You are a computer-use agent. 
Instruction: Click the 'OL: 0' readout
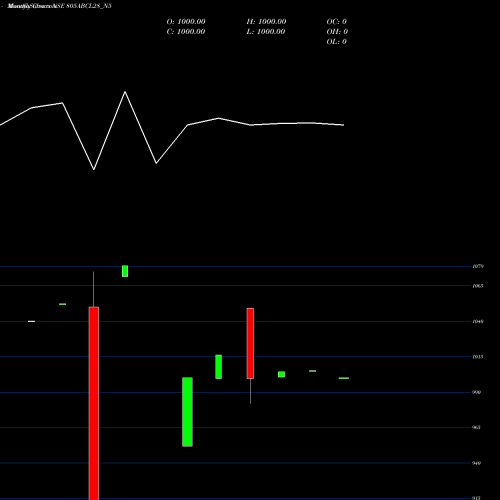(337, 42)
